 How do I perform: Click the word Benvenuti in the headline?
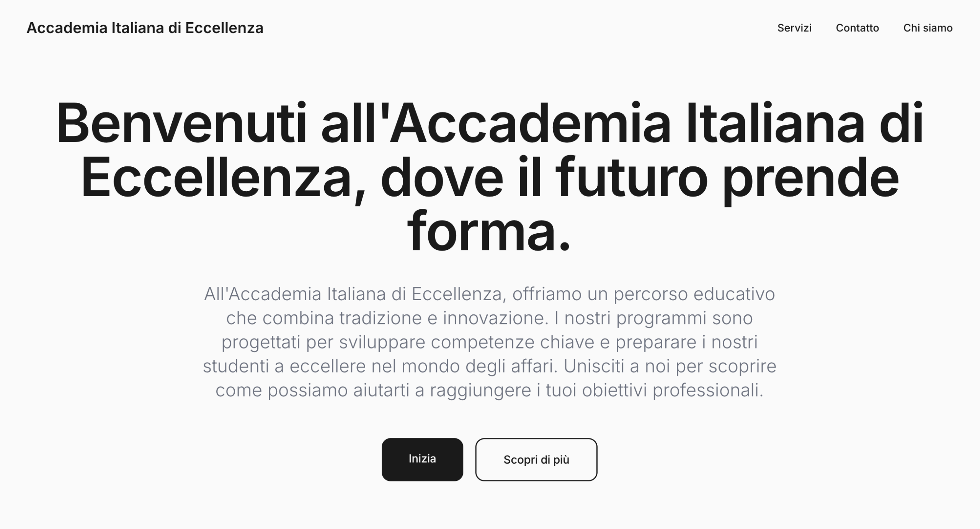point(181,123)
